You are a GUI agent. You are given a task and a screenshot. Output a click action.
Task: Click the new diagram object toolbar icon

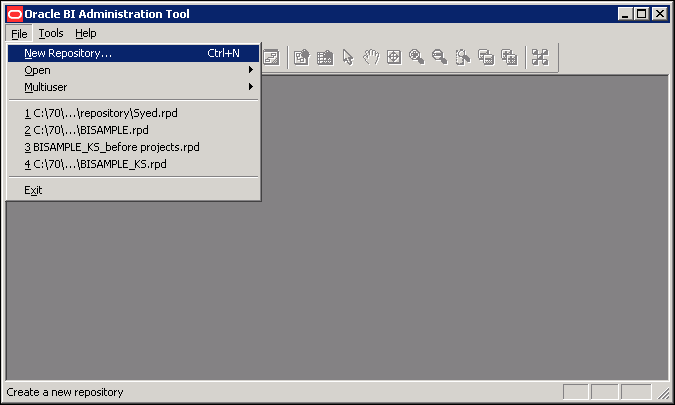click(302, 57)
